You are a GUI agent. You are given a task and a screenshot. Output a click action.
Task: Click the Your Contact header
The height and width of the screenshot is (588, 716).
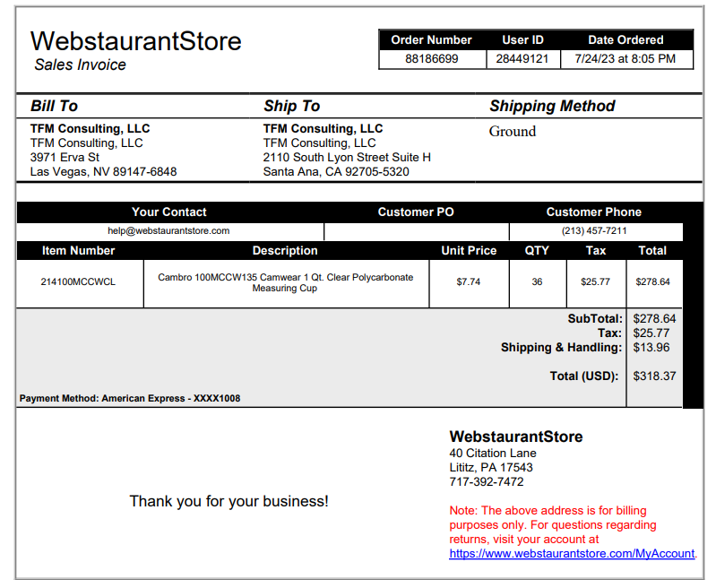coord(169,212)
